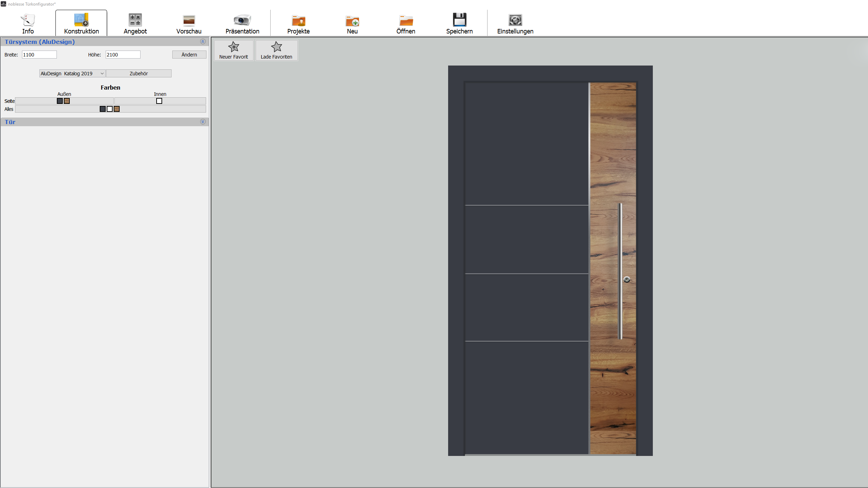This screenshot has height=488, width=868.
Task: Pick wood swatch in Außen row
Action: pos(67,101)
